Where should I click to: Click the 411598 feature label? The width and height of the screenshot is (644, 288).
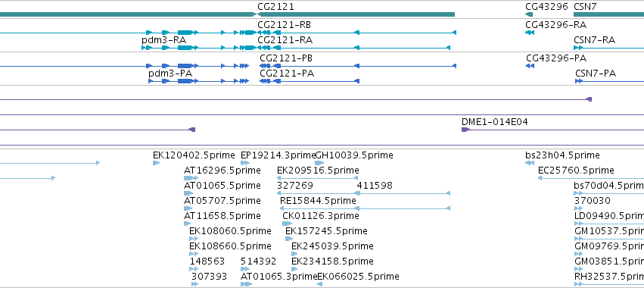pos(375,186)
